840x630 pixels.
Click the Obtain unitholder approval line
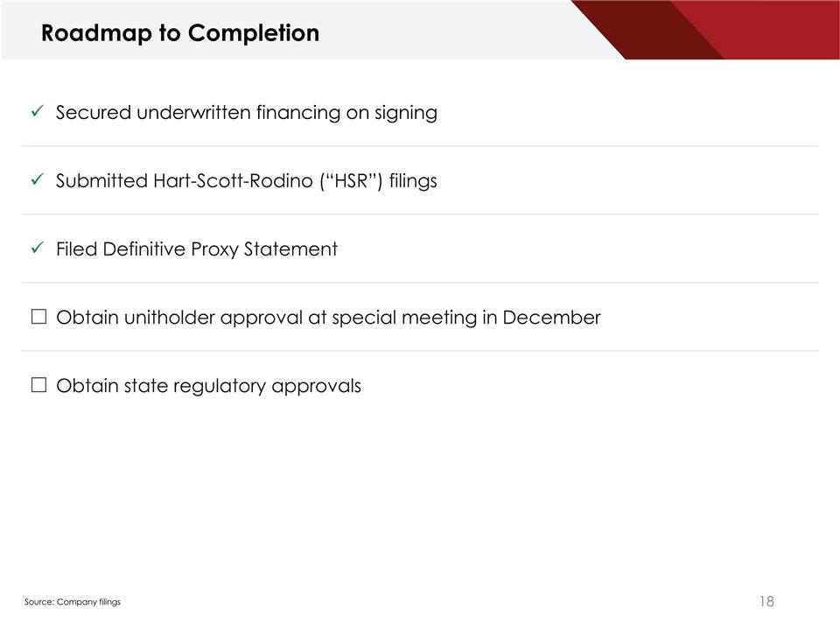[x=328, y=318]
